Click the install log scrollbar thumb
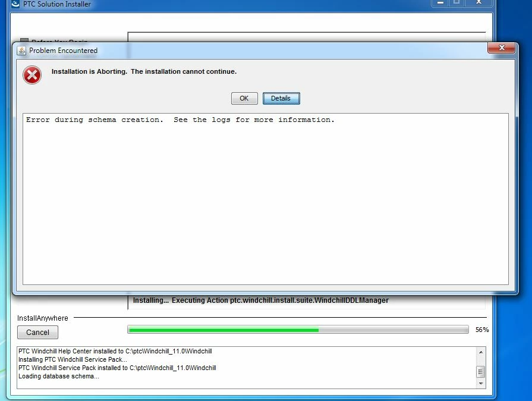This screenshot has height=401, width=532. point(480,372)
